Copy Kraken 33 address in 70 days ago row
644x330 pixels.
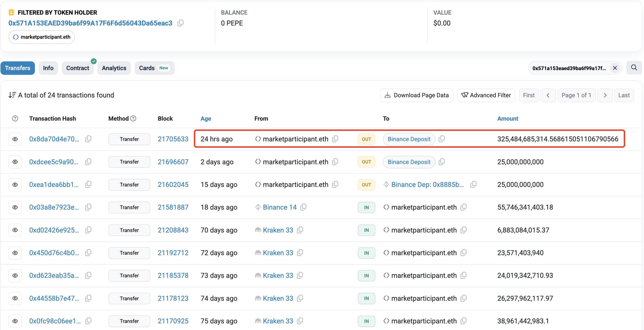pyautogui.click(x=300, y=230)
